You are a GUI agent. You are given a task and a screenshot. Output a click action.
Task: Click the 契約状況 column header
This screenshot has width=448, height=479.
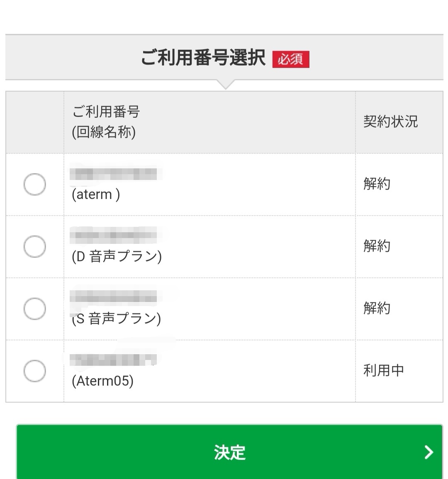[x=390, y=122]
